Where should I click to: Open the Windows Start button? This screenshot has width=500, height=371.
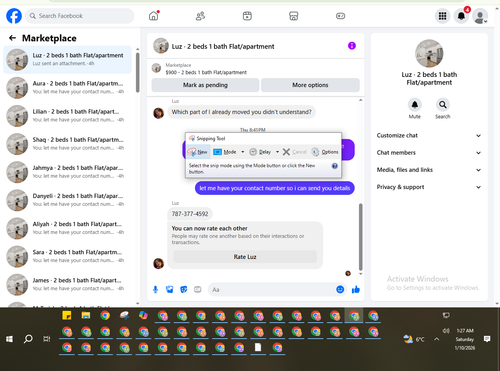9,339
